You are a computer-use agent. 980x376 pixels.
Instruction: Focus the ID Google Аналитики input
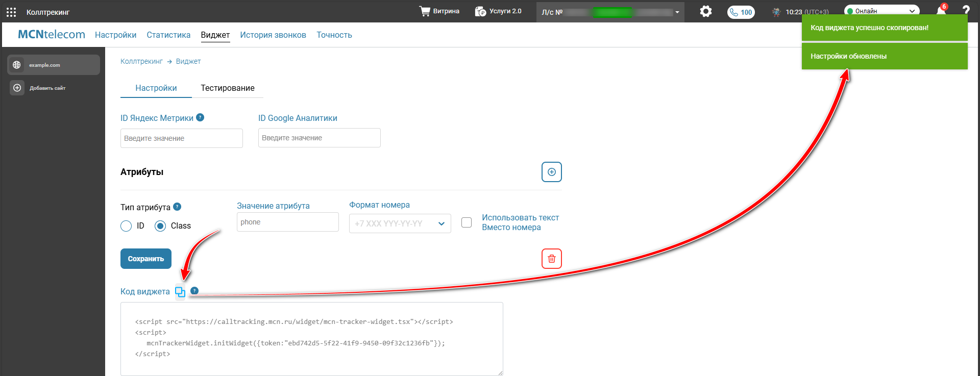(320, 138)
